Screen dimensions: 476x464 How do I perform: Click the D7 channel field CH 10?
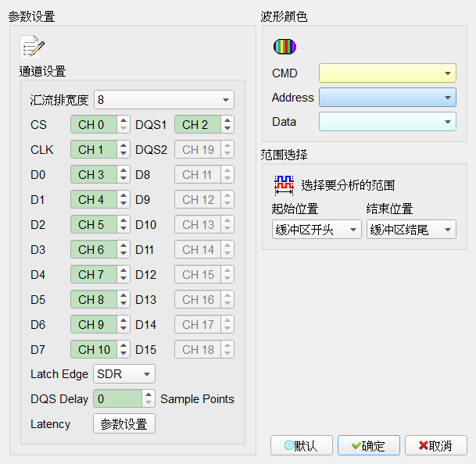point(94,349)
